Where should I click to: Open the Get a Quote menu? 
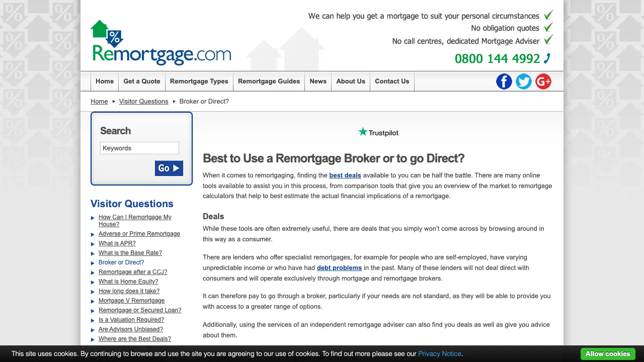pyautogui.click(x=141, y=81)
